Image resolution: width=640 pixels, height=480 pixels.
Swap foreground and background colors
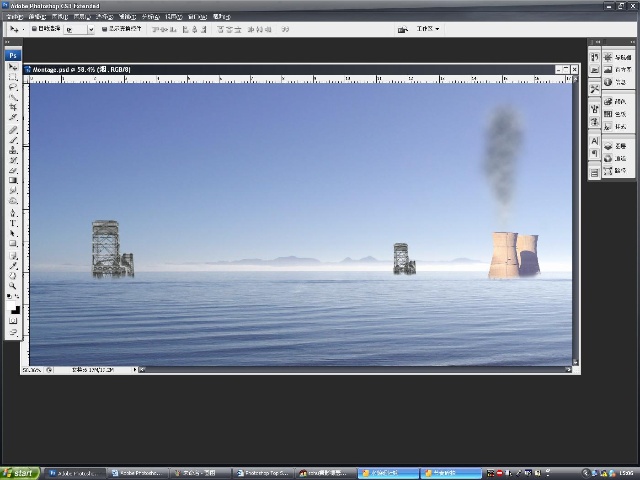[x=17, y=296]
